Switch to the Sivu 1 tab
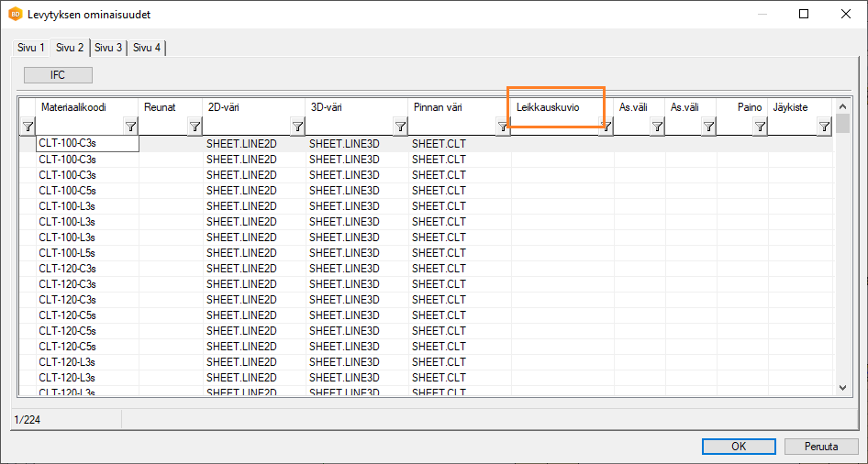This screenshot has width=868, height=464. [30, 48]
